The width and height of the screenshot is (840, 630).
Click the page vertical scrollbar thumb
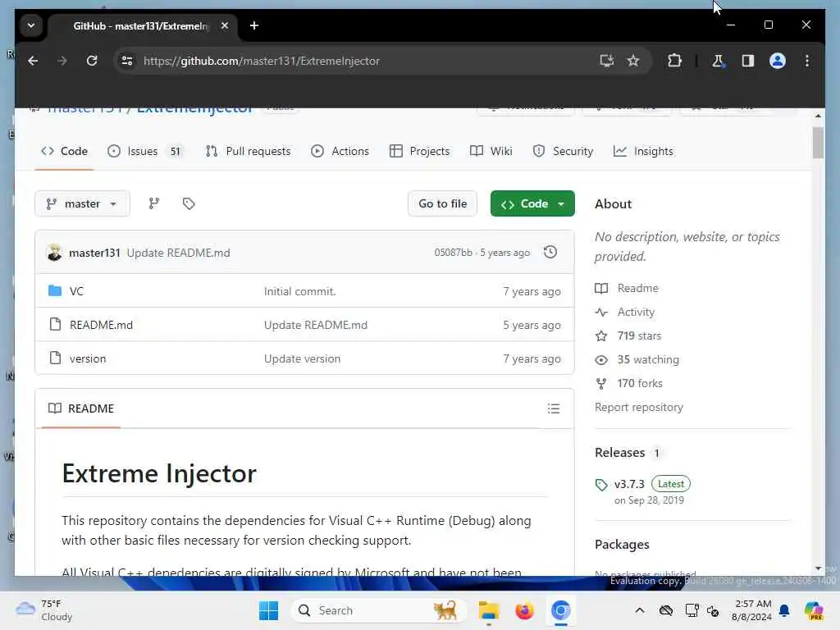pos(818,143)
